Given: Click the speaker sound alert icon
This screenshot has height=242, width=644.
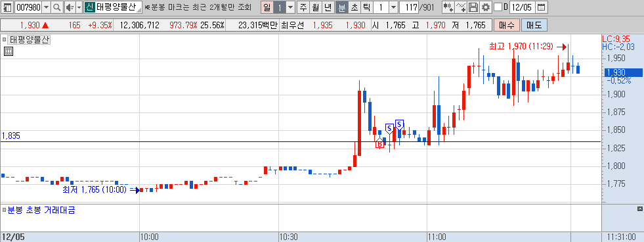Looking at the screenshot, I should (70, 7).
